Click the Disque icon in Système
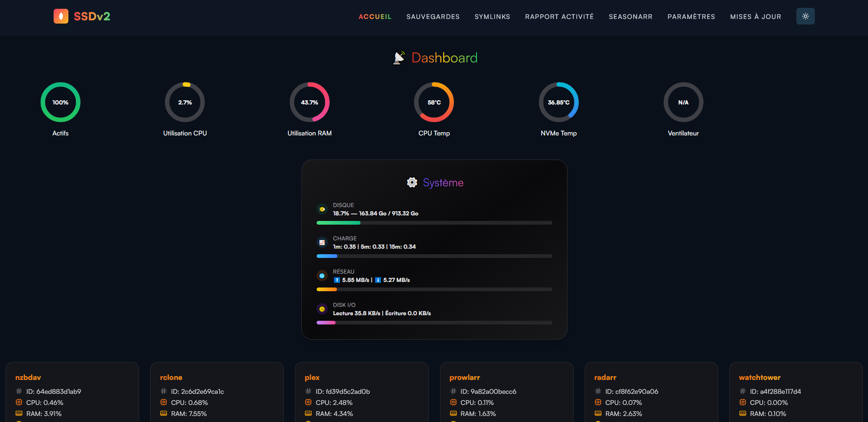The height and width of the screenshot is (422, 868). click(x=322, y=209)
